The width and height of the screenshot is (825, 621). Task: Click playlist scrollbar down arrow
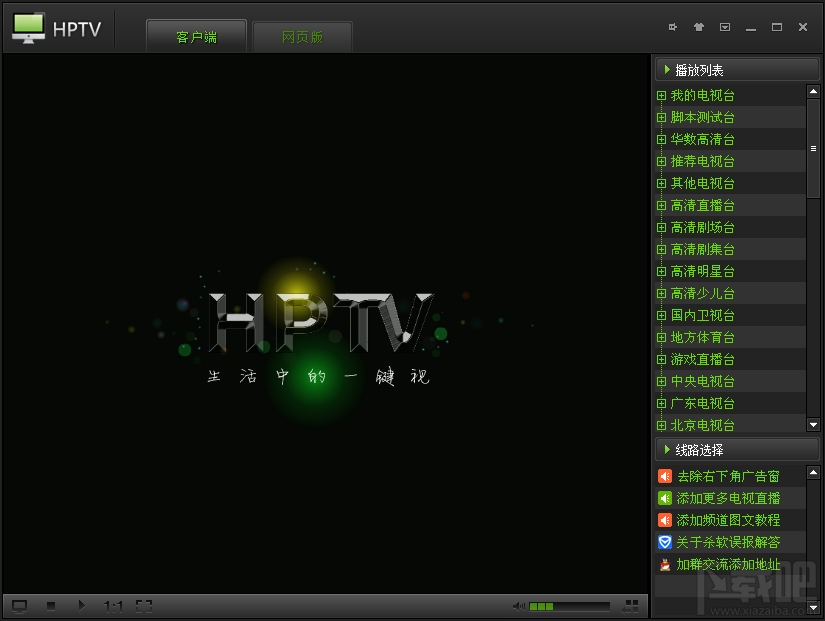coord(813,425)
